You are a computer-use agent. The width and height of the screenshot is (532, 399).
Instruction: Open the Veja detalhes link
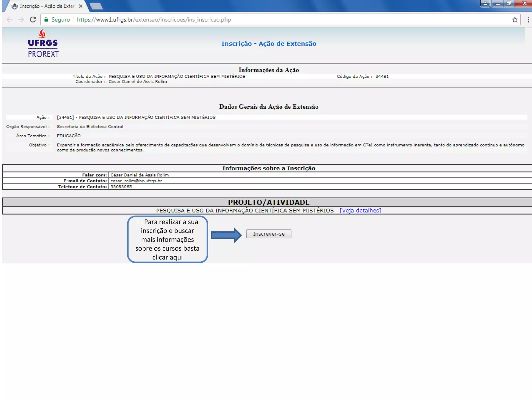point(360,210)
